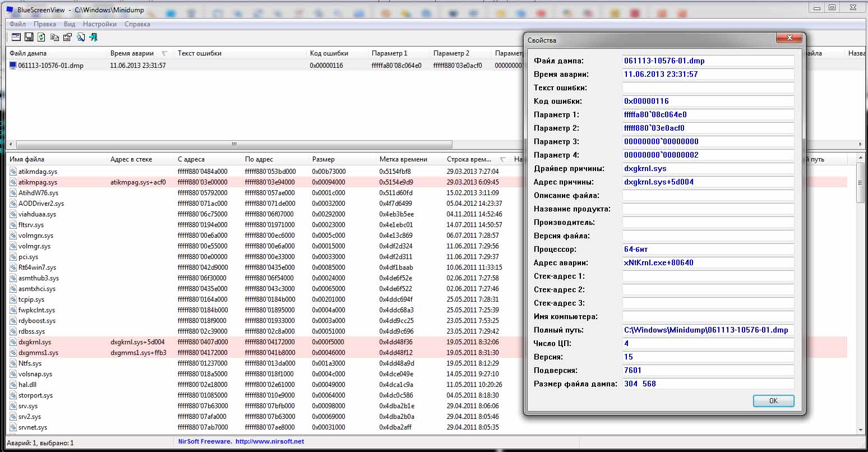
Task: Sort crashes by Время аварии column header
Action: 132,53
